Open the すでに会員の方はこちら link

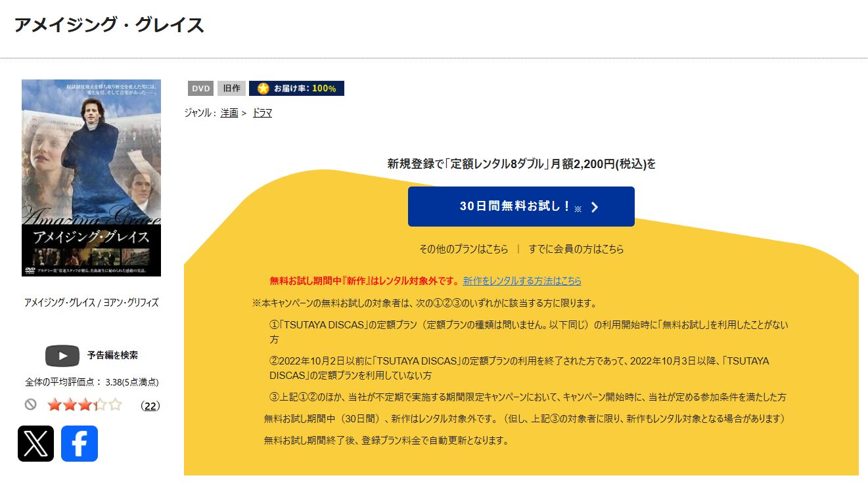(576, 249)
